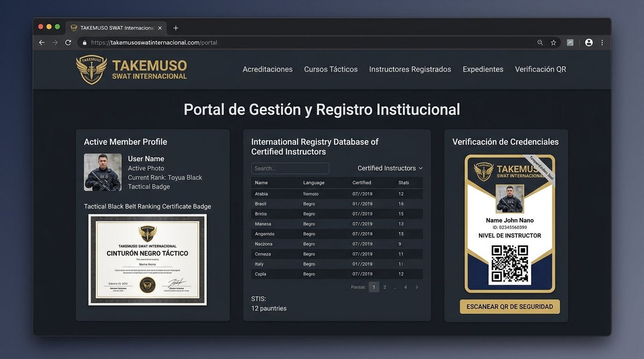Image resolution: width=644 pixels, height=359 pixels.
Task: Navigate to Expedientes
Action: 483,69
